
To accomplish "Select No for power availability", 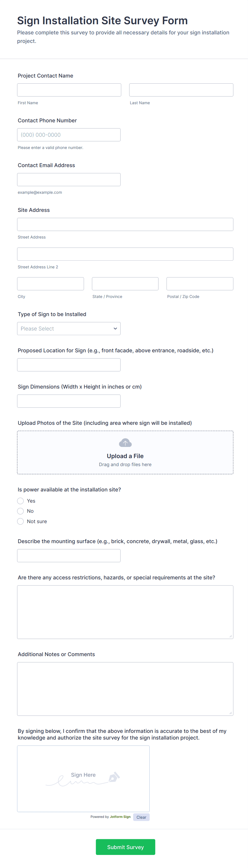I will 21,511.
